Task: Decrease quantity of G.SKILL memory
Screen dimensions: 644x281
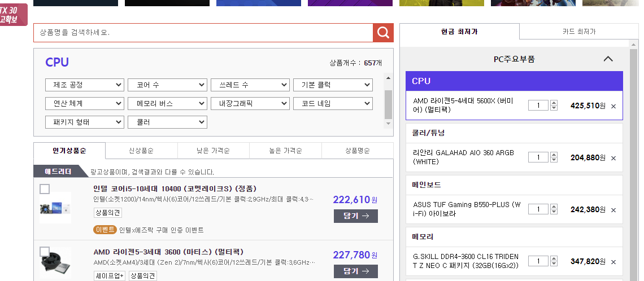Action: [x=554, y=264]
